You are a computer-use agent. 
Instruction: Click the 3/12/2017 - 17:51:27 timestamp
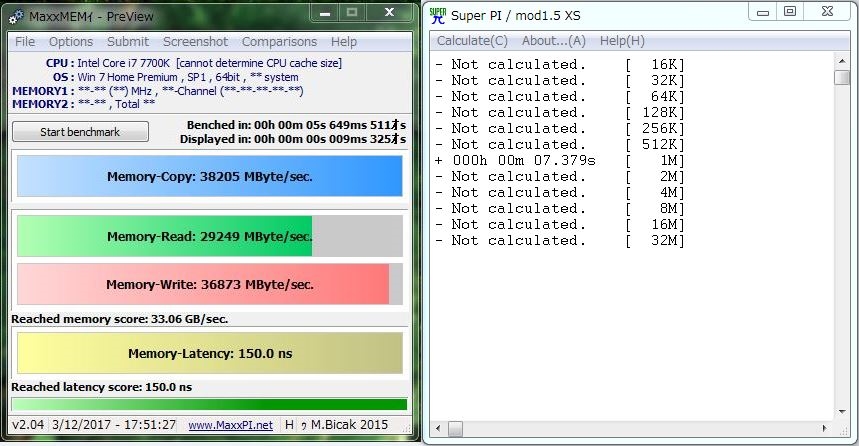pyautogui.click(x=114, y=425)
